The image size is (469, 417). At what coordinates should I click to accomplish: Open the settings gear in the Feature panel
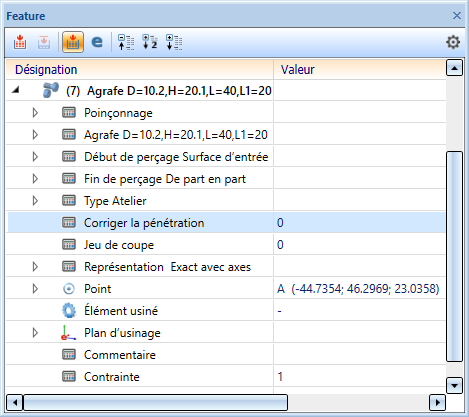(x=453, y=42)
